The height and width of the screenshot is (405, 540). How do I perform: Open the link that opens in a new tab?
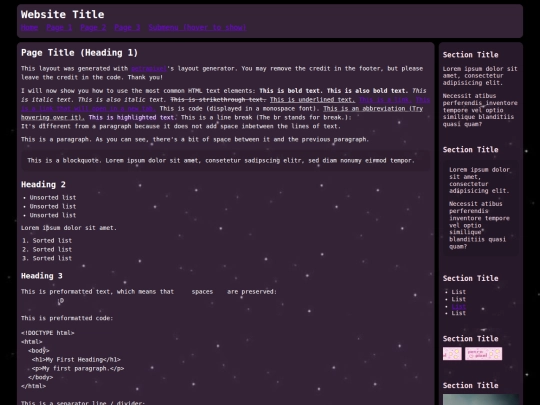(x=88, y=108)
